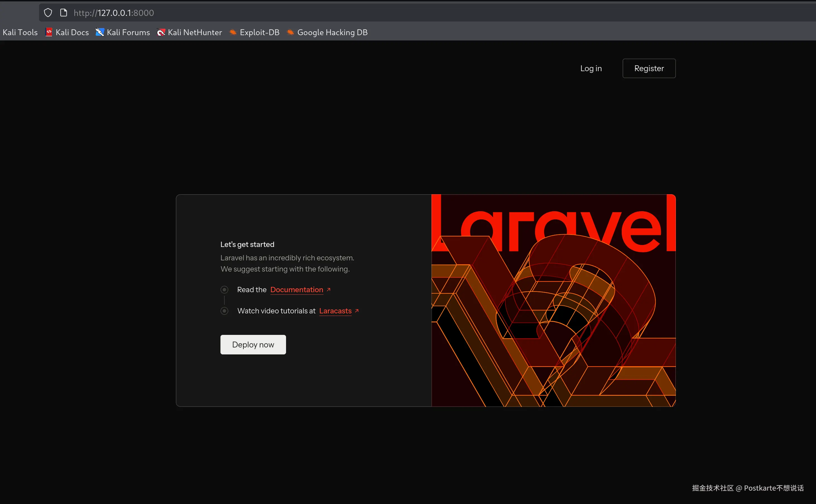Click the URL address bar field
The width and height of the screenshot is (816, 504).
click(400, 13)
